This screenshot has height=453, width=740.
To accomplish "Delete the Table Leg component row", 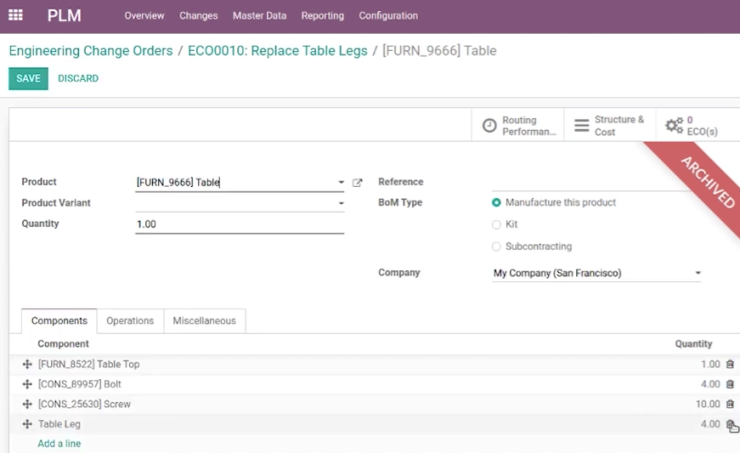I will coord(730,424).
